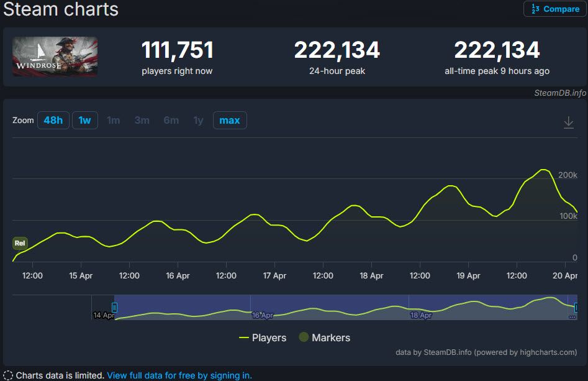Click the limited data dashed circle icon
This screenshot has width=588, height=381.
point(8,375)
